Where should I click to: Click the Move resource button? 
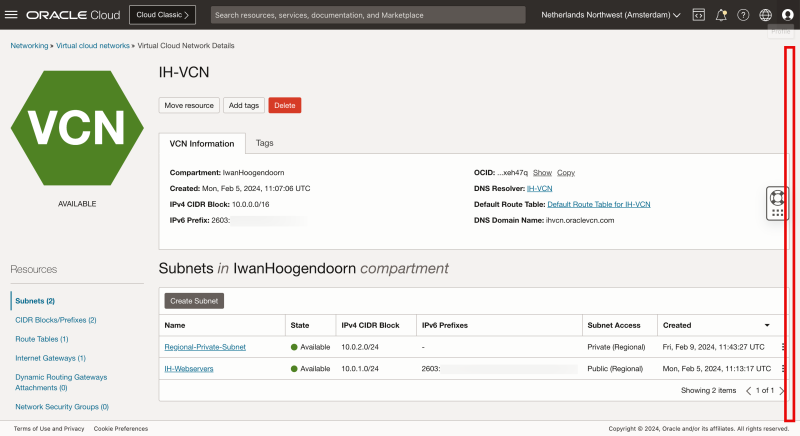189,105
